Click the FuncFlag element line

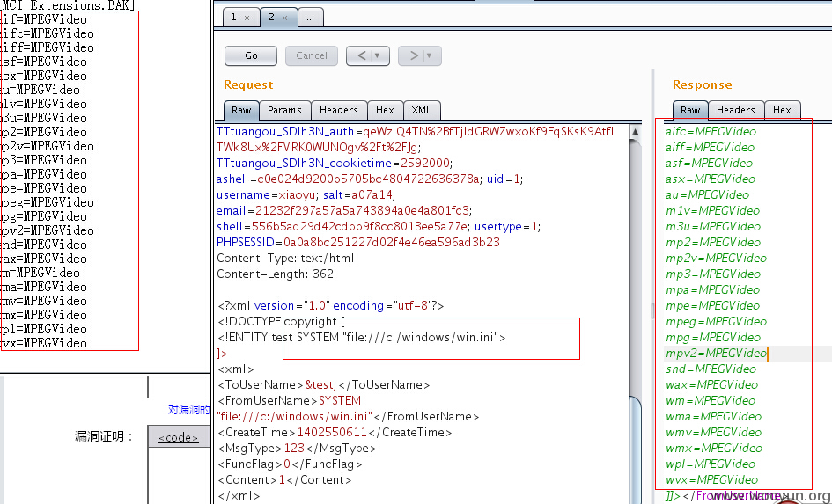click(290, 464)
